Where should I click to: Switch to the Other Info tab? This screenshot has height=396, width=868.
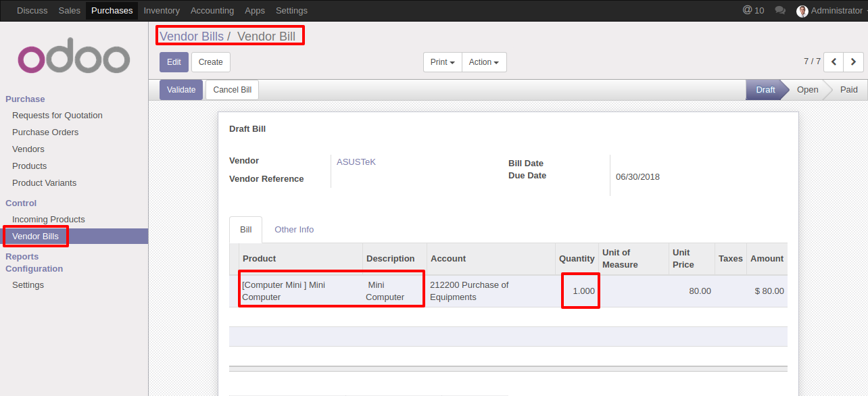294,230
